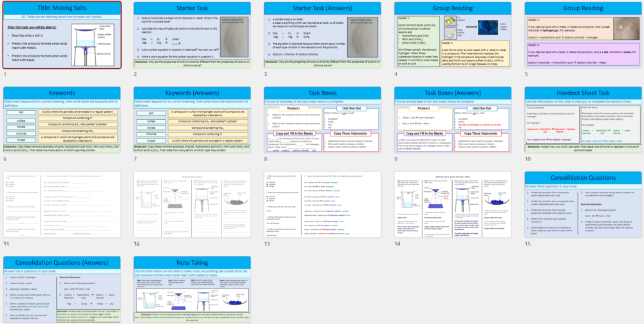Select slide 7 'Keywords (Answers)' thumbnail
Image resolution: width=644 pixels, height=324 pixels.
pyautogui.click(x=192, y=120)
